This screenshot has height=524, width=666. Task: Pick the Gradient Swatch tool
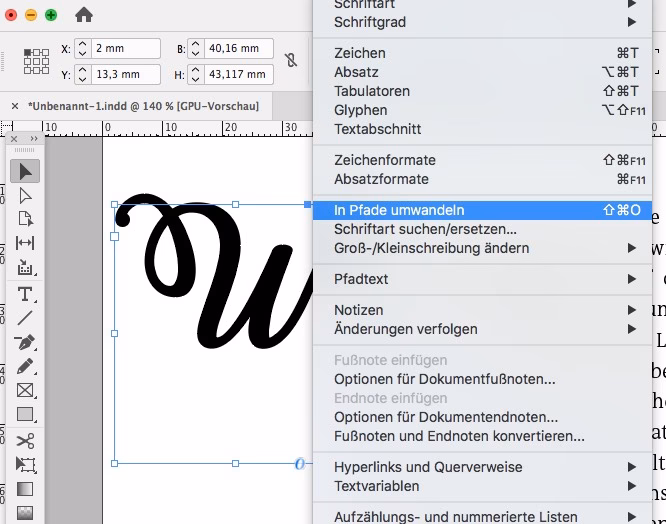tap(25, 489)
